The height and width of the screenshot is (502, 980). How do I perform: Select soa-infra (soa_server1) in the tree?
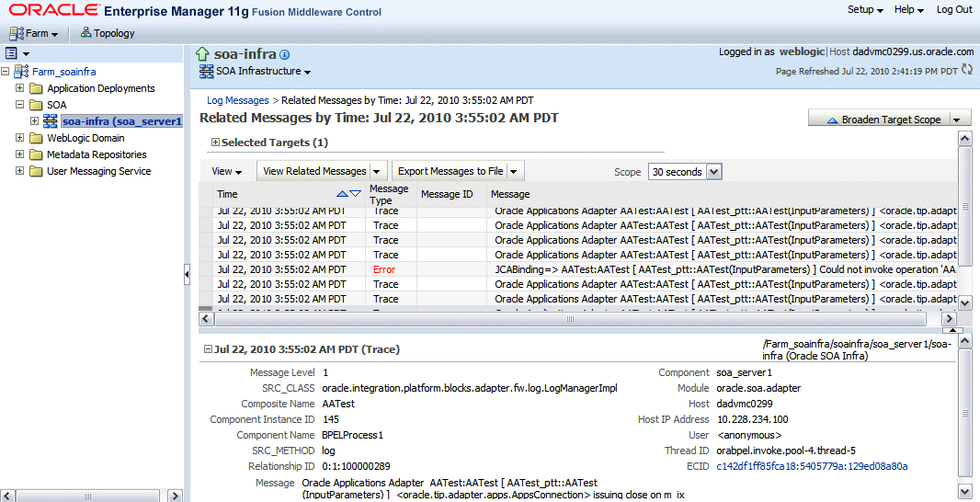[x=122, y=121]
